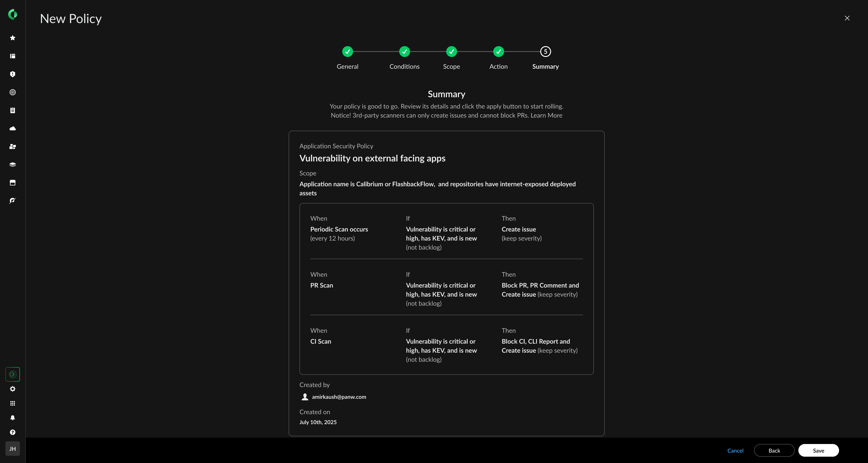
Task: Go to the General step
Action: point(347,52)
